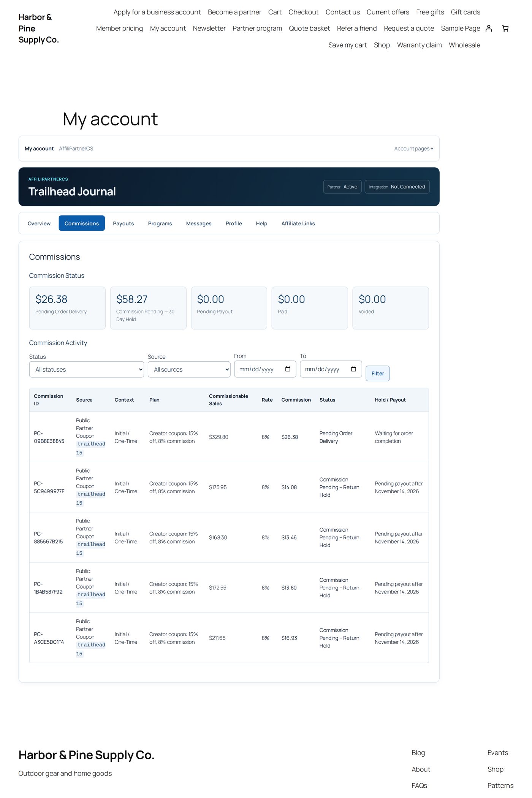Open the Help tab
This screenshot has width=532, height=798.
click(x=261, y=223)
